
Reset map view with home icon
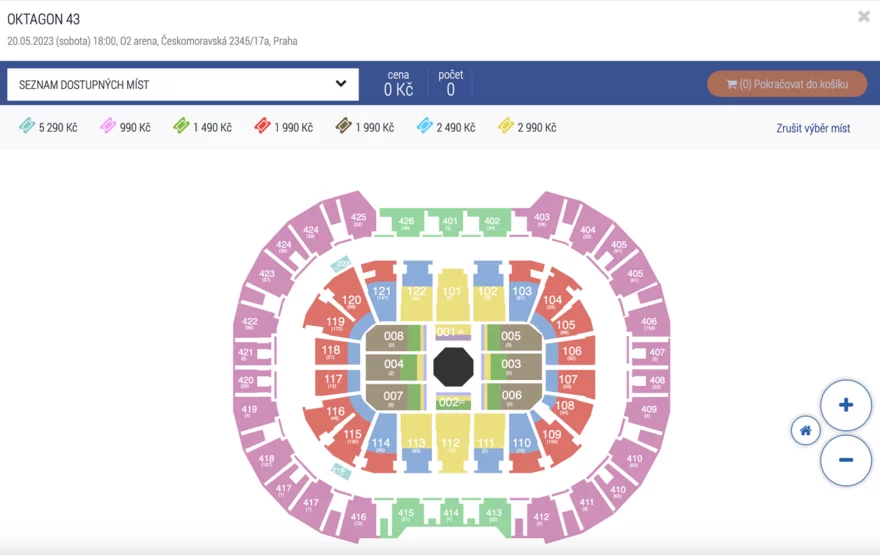click(805, 430)
